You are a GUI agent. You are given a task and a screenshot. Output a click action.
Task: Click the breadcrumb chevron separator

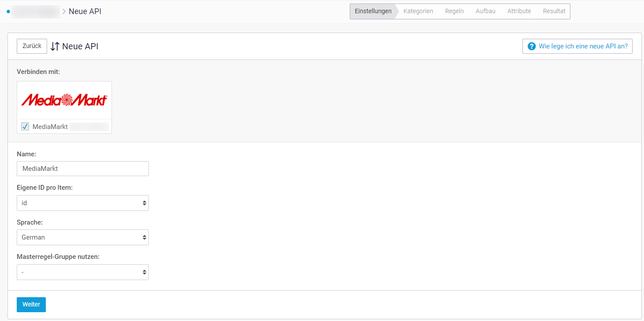pos(64,11)
